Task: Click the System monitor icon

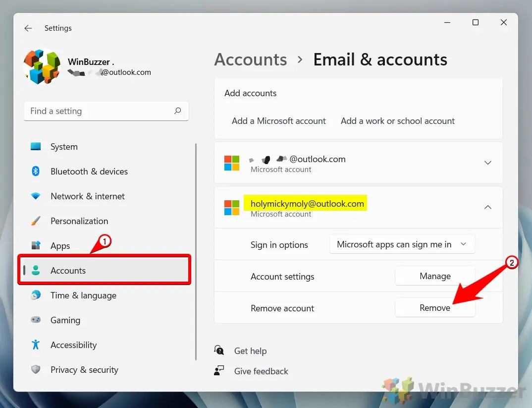Action: (x=36, y=147)
